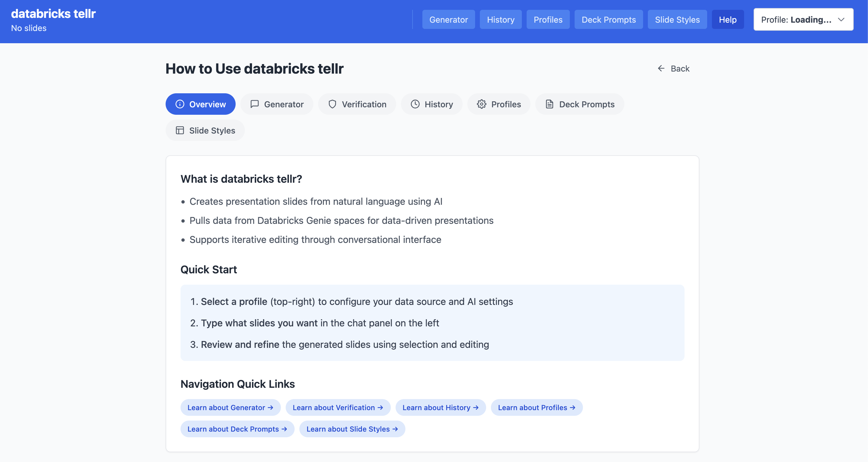Viewport: 868px width, 462px height.
Task: Click the chevron on Profile dropdown
Action: [841, 20]
